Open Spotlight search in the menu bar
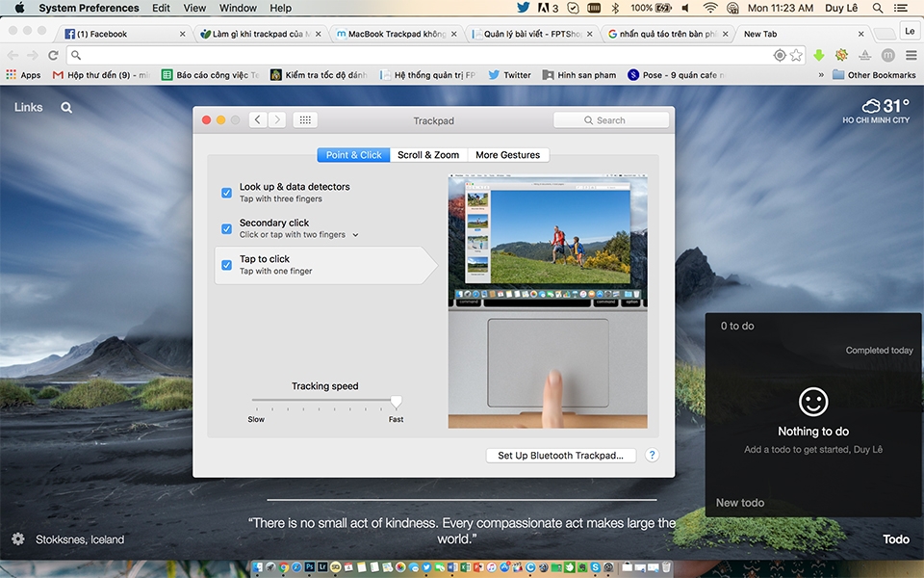This screenshot has height=578, width=924. click(878, 8)
